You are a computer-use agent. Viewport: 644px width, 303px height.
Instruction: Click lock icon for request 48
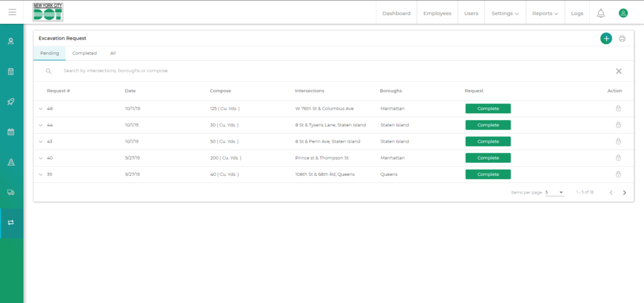[x=618, y=109]
